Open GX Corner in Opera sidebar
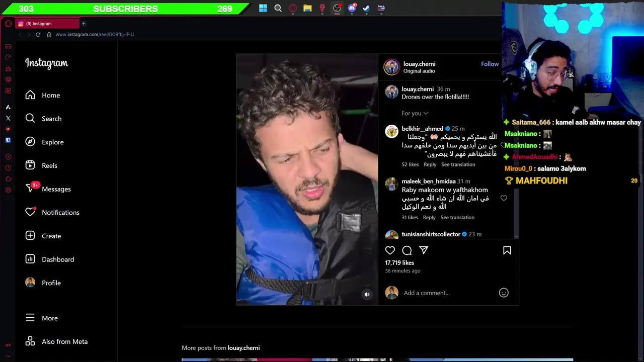 coord(8,345)
